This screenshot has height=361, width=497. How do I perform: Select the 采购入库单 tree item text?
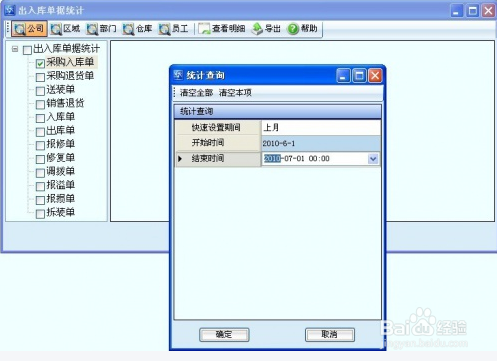(x=70, y=62)
